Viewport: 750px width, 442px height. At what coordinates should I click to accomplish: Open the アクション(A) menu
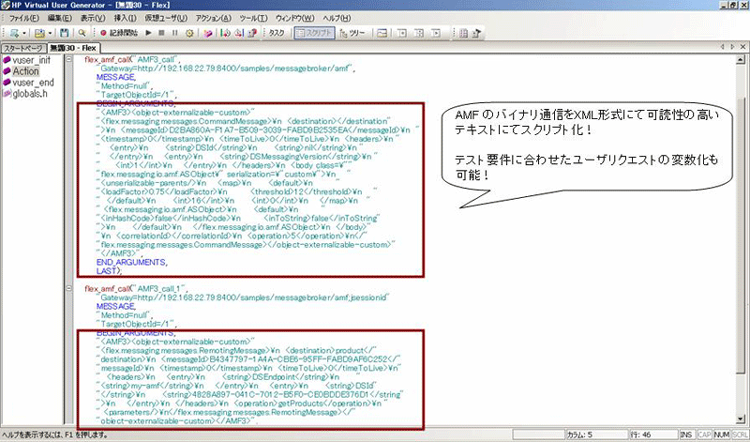213,18
